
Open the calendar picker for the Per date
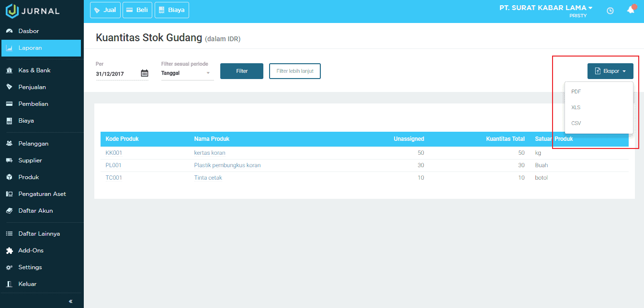click(145, 73)
